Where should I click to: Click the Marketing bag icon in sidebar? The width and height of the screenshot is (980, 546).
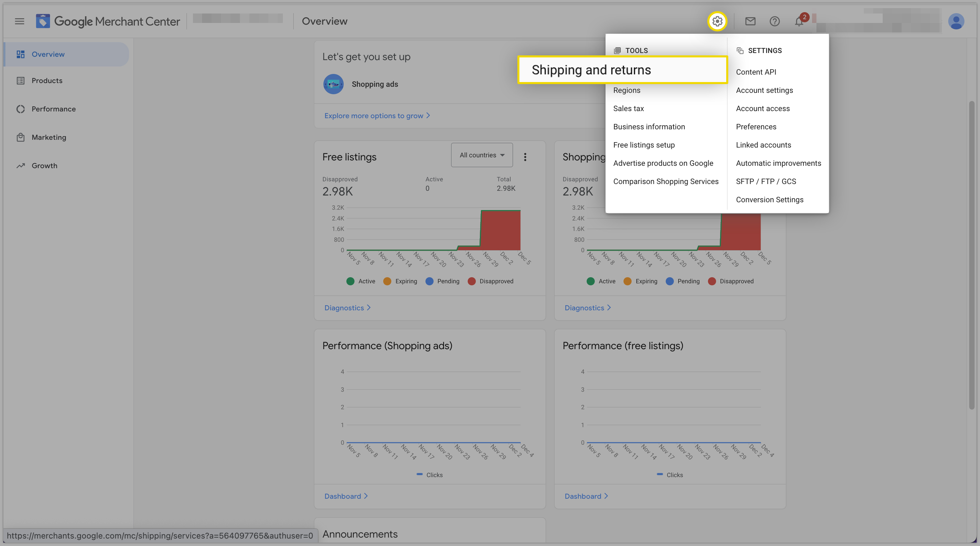click(x=21, y=137)
